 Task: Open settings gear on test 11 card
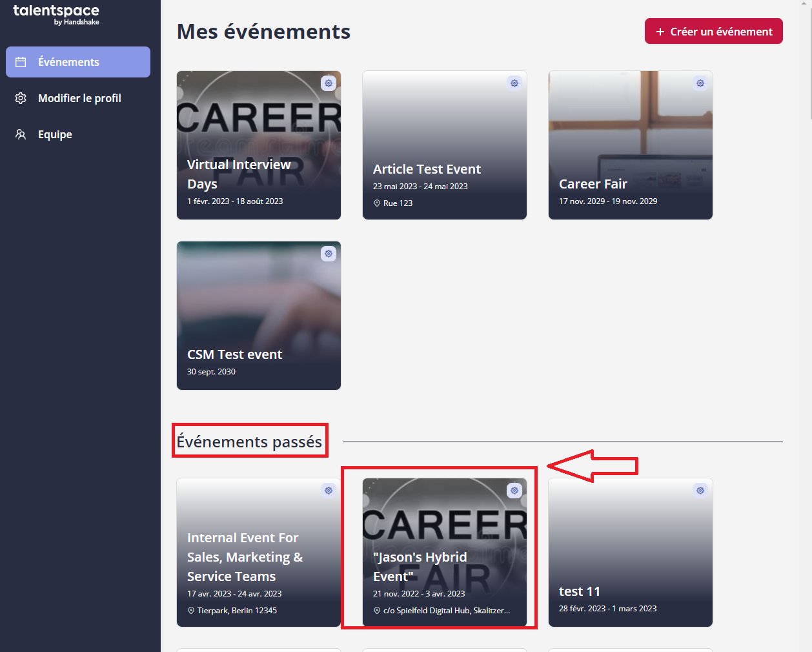coord(700,491)
